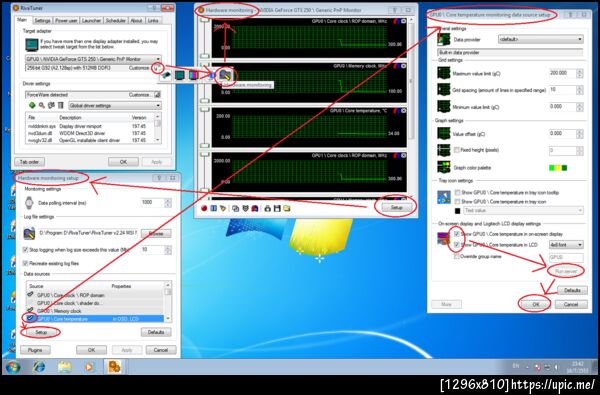Click the stopwatch icon beside Data polling interval

coord(29,203)
